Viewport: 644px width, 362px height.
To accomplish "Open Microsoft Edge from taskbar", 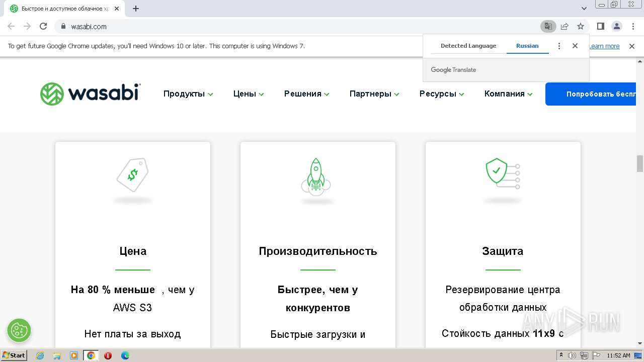I will 125,355.
